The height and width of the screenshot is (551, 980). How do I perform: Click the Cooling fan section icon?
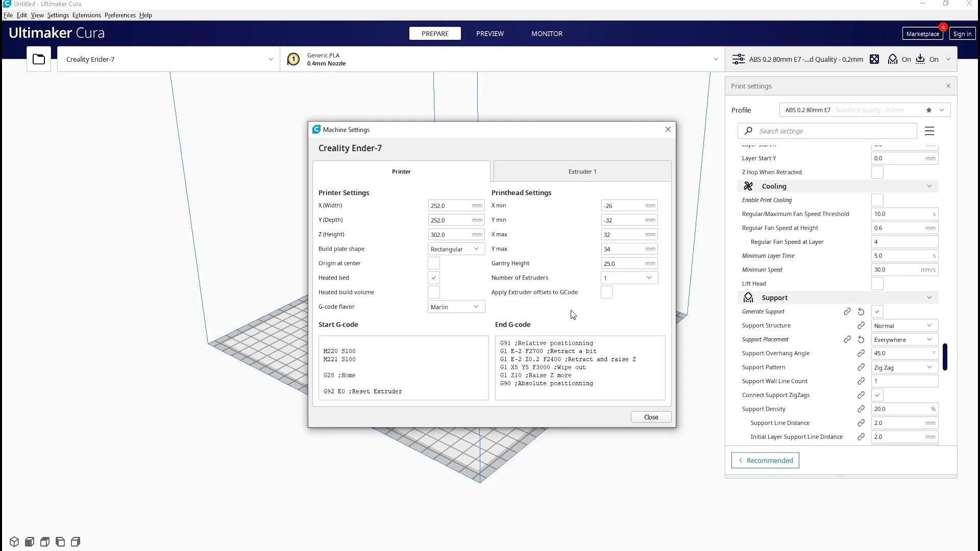click(x=748, y=186)
